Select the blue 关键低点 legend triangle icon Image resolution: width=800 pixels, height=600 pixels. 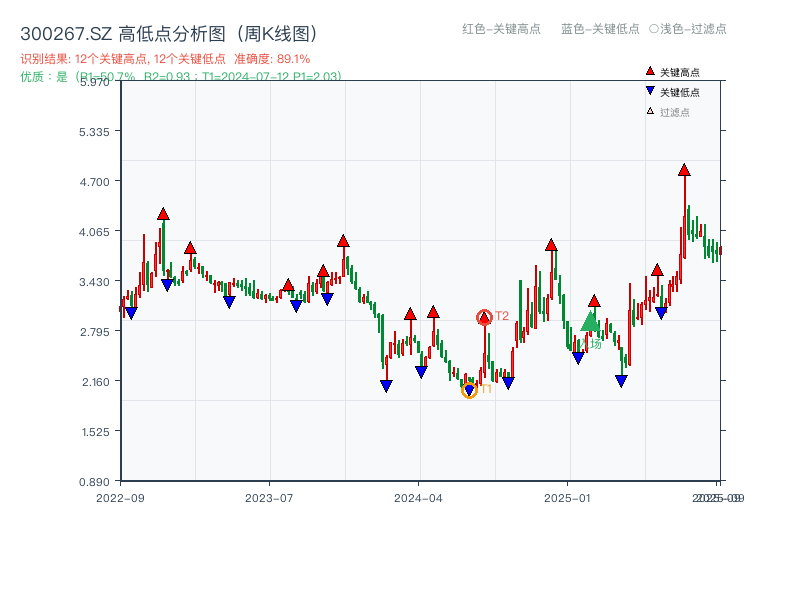648,89
